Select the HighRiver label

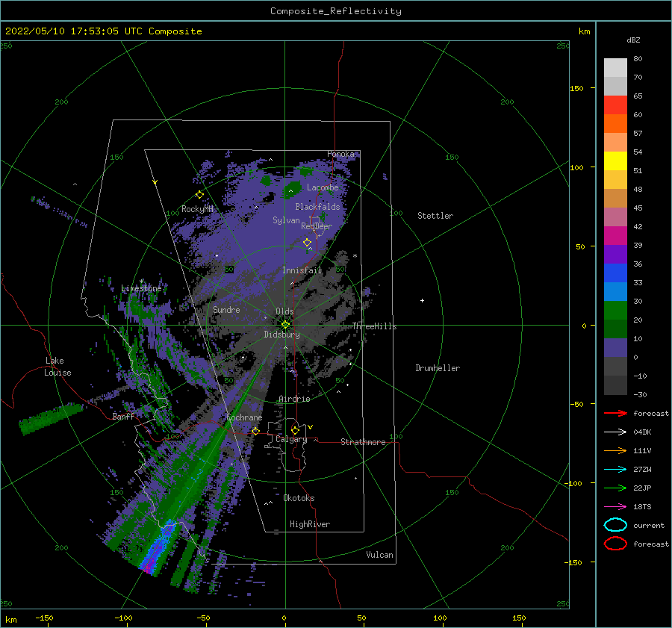coord(310,524)
